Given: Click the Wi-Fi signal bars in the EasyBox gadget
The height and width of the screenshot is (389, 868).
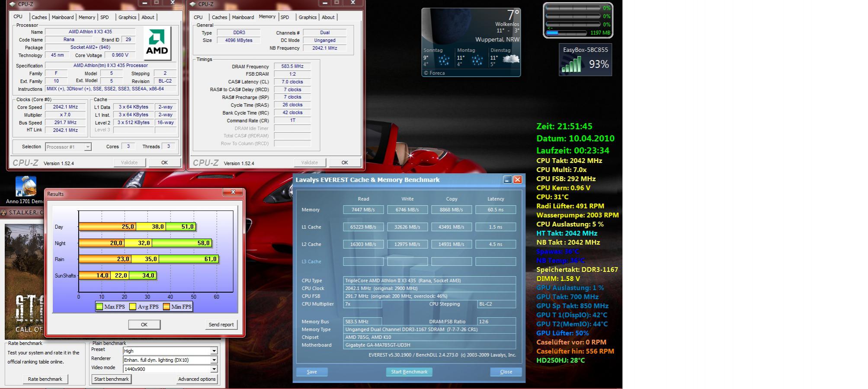Looking at the screenshot, I should pyautogui.click(x=571, y=65).
